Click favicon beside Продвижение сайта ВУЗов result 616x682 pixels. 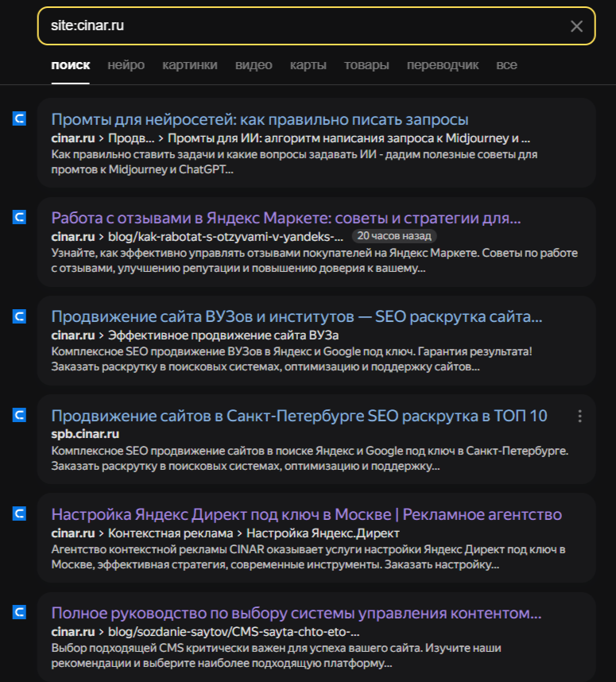(x=19, y=316)
